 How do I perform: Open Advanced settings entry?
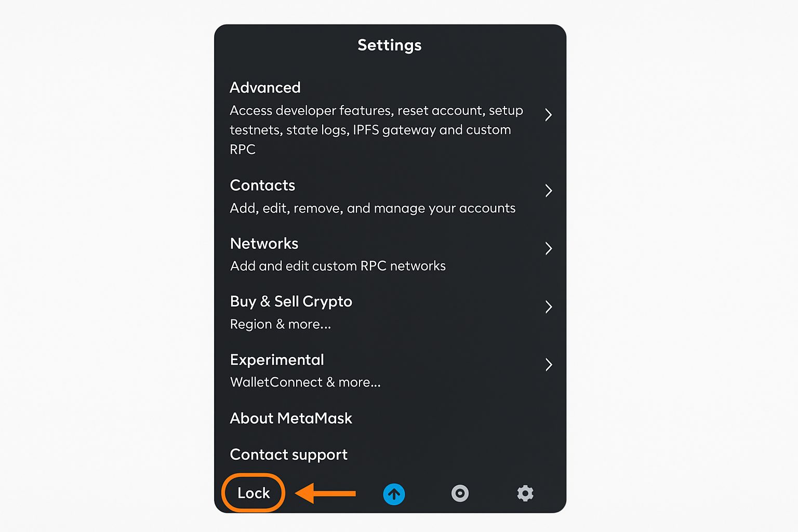(265, 87)
